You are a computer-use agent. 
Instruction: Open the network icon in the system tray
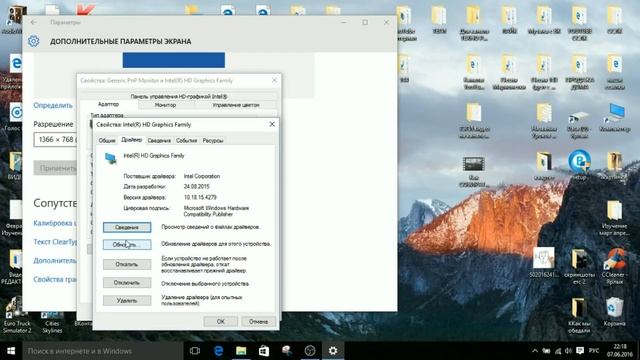pyautogui.click(x=558, y=351)
